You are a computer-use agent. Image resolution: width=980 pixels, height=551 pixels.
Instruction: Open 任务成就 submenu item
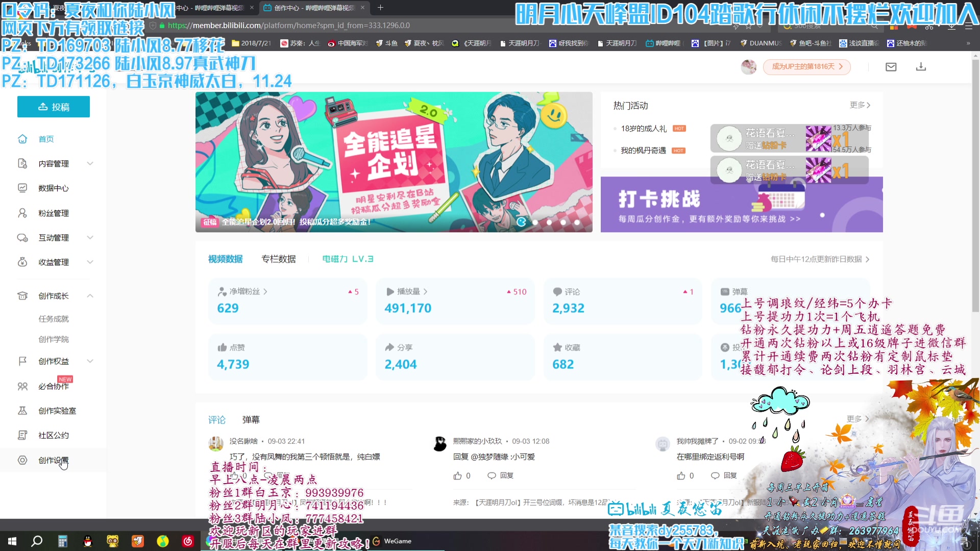(x=54, y=318)
